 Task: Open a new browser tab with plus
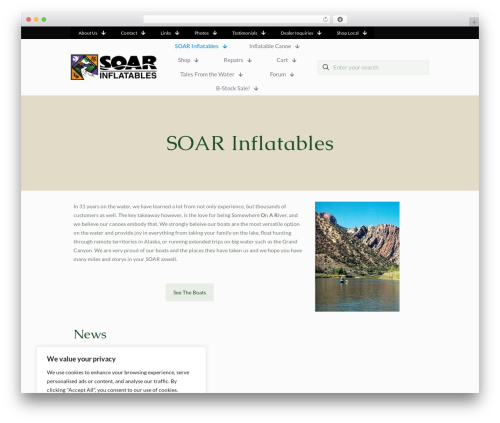tap(474, 22)
